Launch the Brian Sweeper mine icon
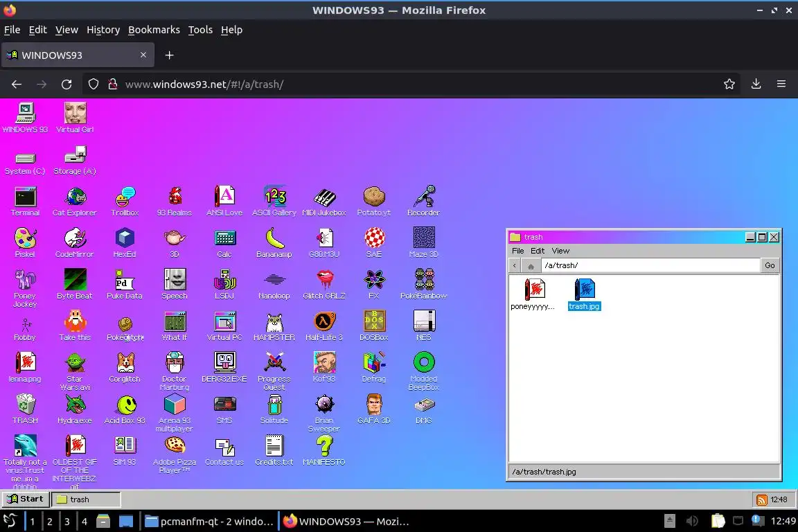Screen dimensions: 798x532 tap(324, 414)
